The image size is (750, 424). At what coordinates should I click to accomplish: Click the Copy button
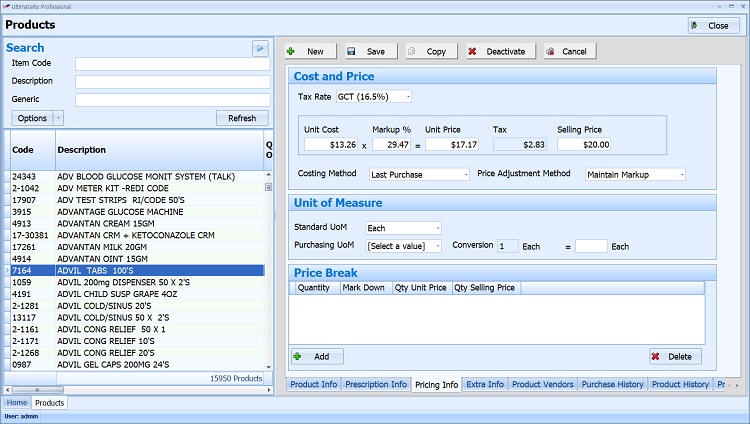tap(431, 51)
